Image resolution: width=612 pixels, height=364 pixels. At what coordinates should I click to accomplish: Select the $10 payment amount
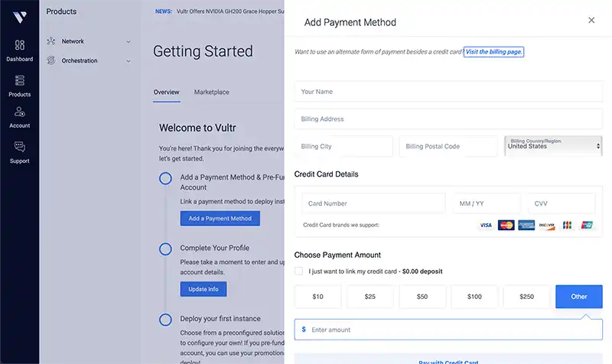[317, 297]
